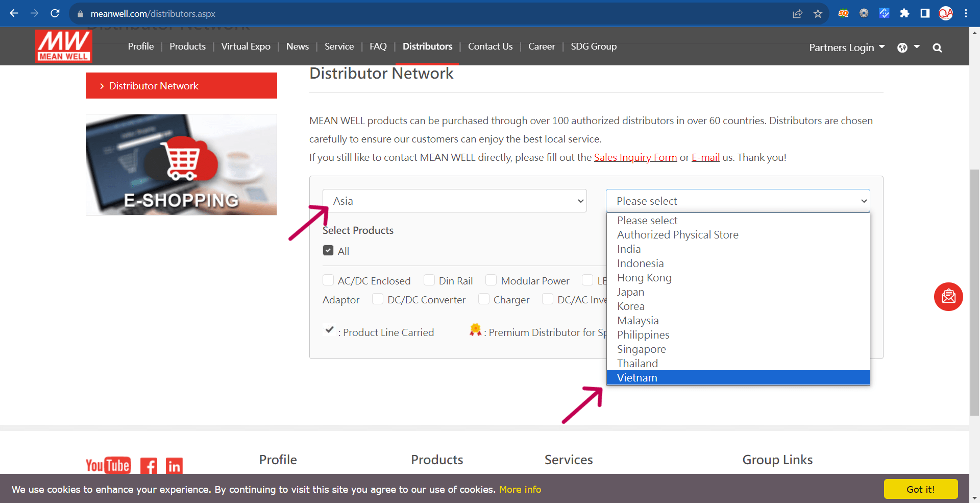
Task: Open the E-SHOPPING banner image
Action: pyautogui.click(x=181, y=164)
